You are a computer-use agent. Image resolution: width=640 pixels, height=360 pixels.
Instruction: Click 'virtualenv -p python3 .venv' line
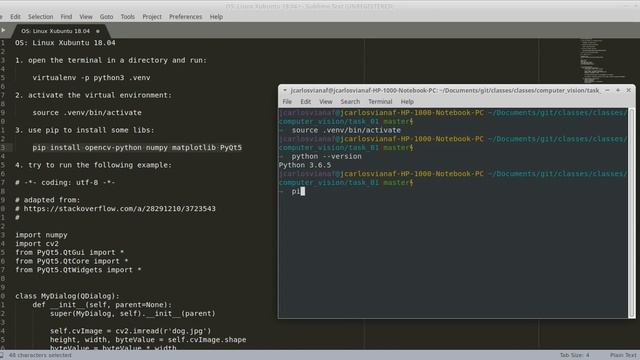click(x=91, y=78)
